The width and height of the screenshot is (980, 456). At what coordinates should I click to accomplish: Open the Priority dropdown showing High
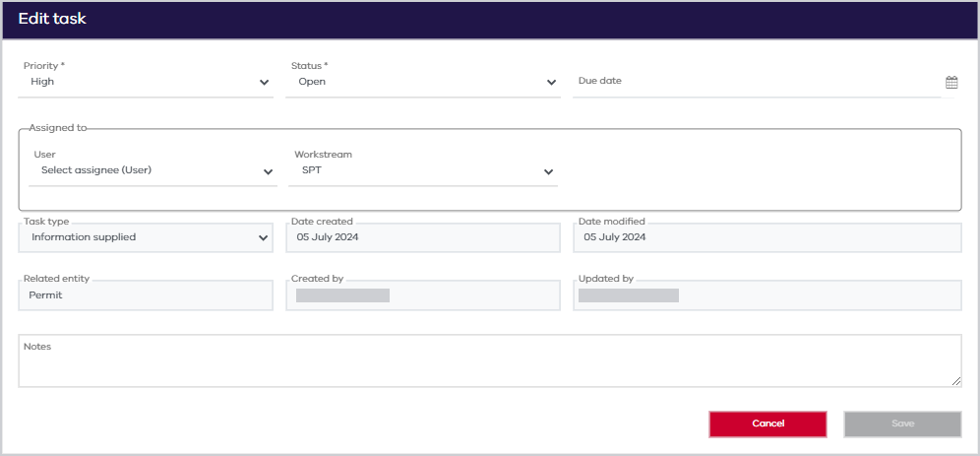[146, 82]
